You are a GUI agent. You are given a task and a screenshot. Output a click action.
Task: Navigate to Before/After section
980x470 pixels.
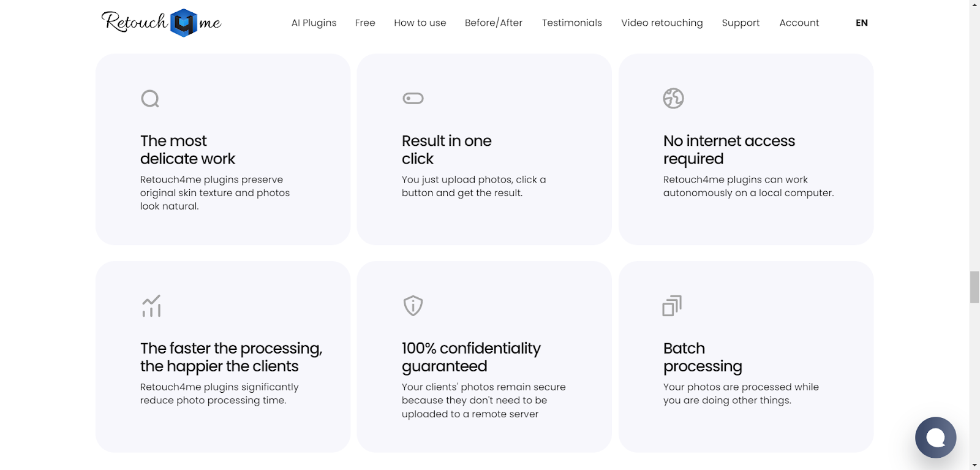tap(494, 23)
